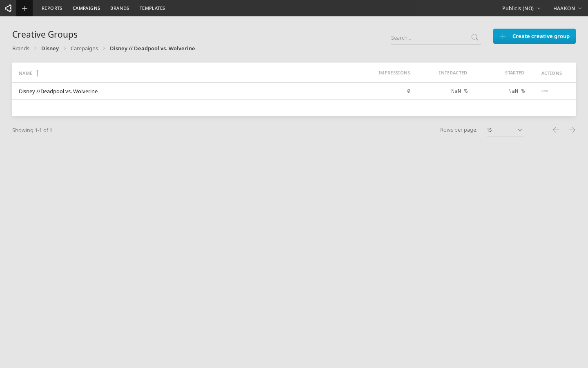Viewport: 588px width, 368px height.
Task: Open Disney //Deadpool vs. Wolverine creative group row
Action: [58, 91]
